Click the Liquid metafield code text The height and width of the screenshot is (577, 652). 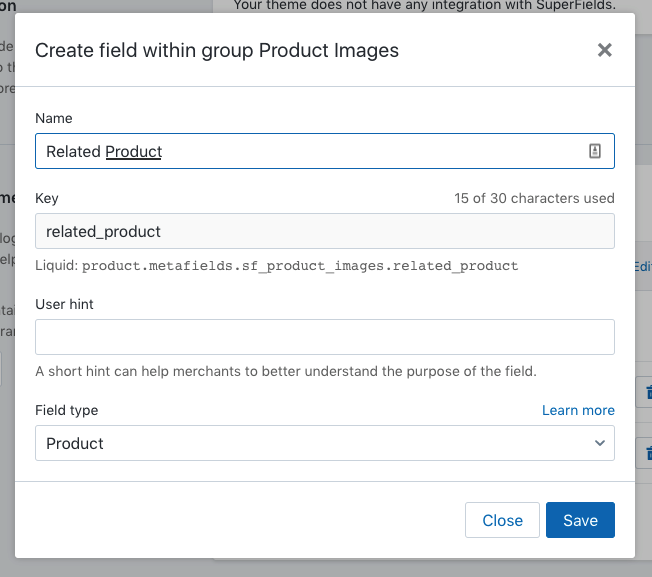(x=299, y=266)
